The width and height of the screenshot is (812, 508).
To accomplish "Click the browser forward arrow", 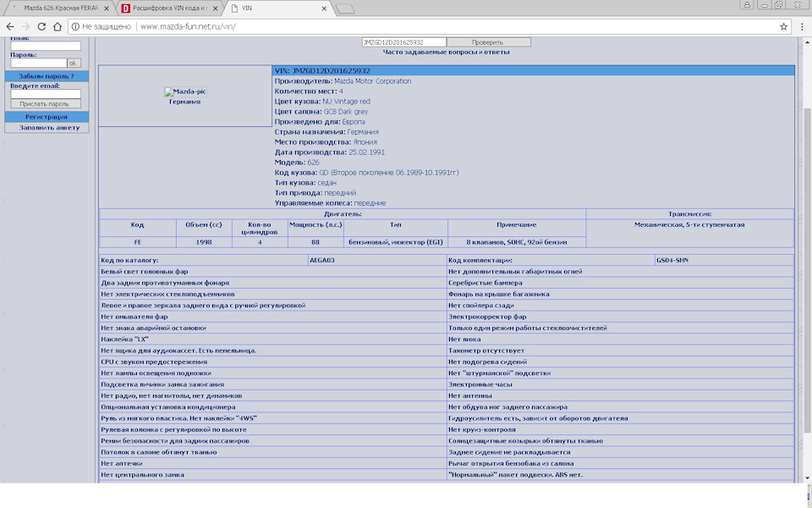I will tap(25, 26).
